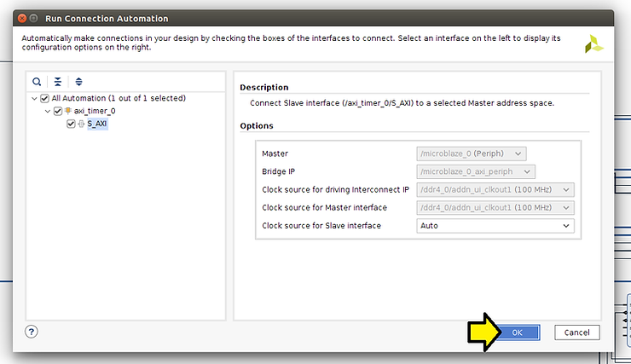Click the Collapse All icon
Viewport: 631px width, 364px height.
pyautogui.click(x=57, y=82)
